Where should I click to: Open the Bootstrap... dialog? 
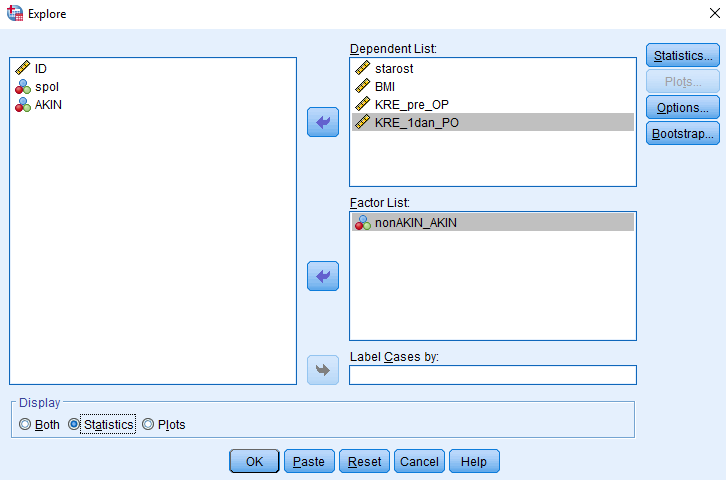click(683, 133)
